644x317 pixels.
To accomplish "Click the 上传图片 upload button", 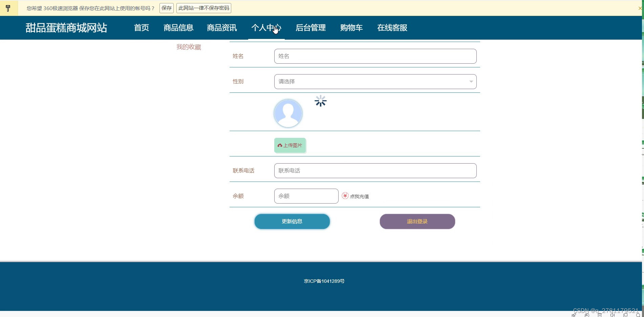I will click(290, 145).
